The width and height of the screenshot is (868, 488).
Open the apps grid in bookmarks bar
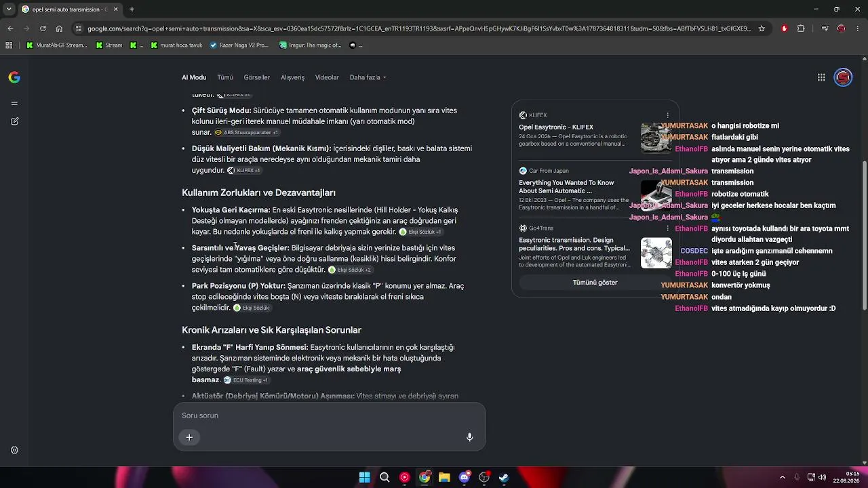tap(9, 45)
